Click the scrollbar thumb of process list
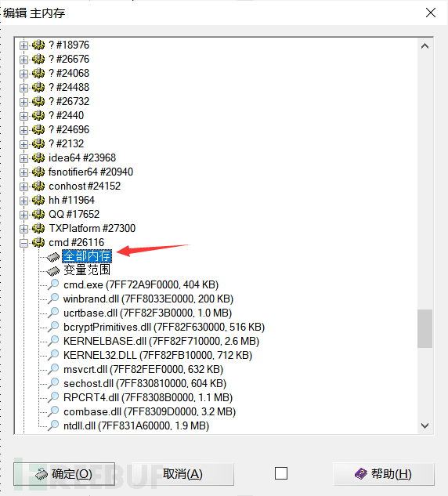 point(425,328)
